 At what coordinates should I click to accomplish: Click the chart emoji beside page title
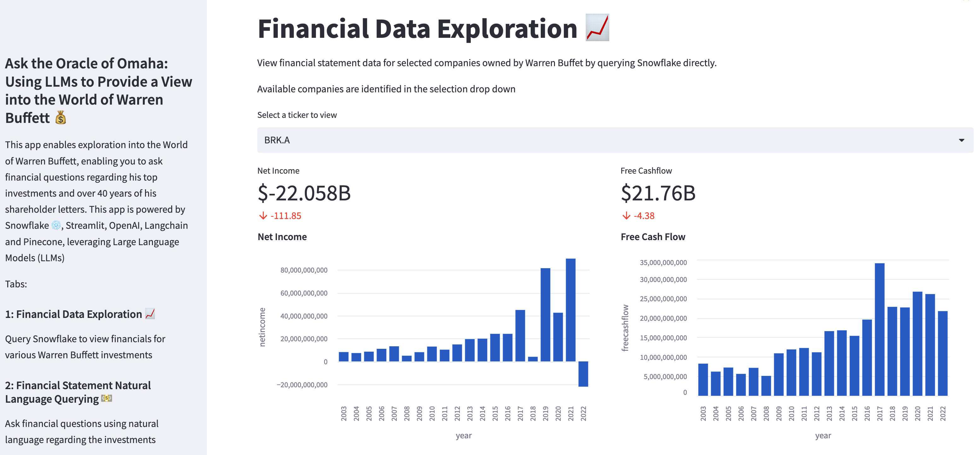[597, 28]
